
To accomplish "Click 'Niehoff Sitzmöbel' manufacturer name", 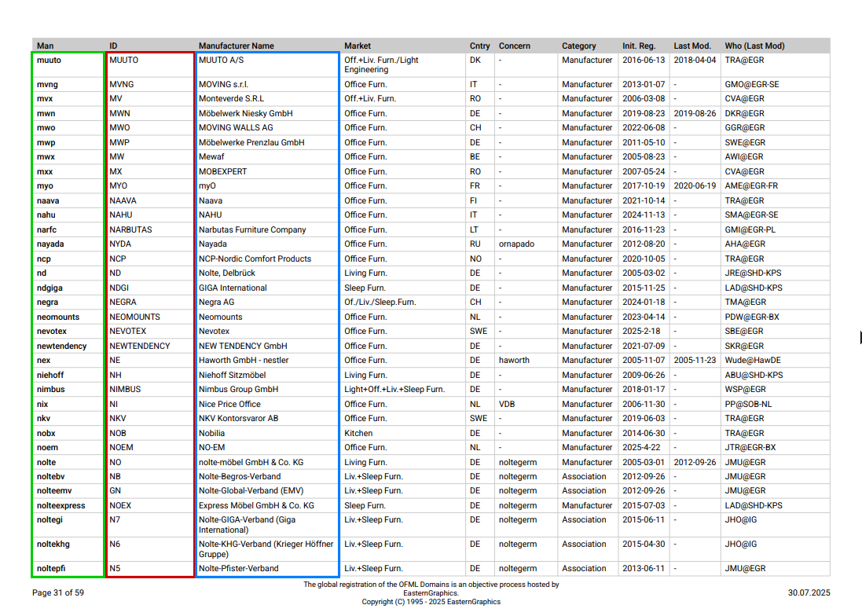I will click(x=232, y=376).
